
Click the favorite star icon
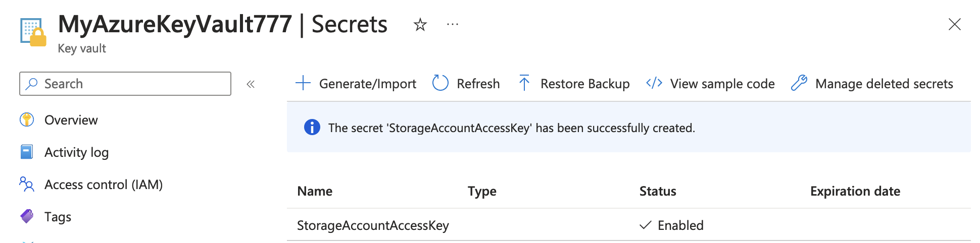[420, 25]
